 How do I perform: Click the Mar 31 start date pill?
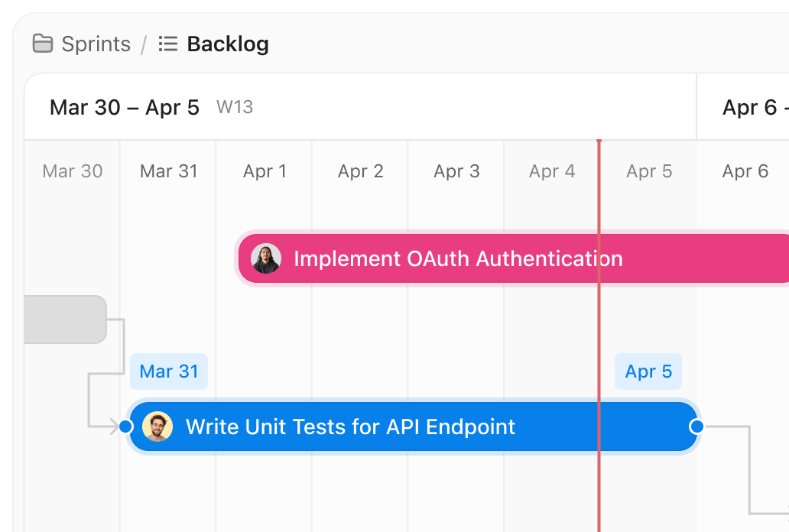point(168,371)
